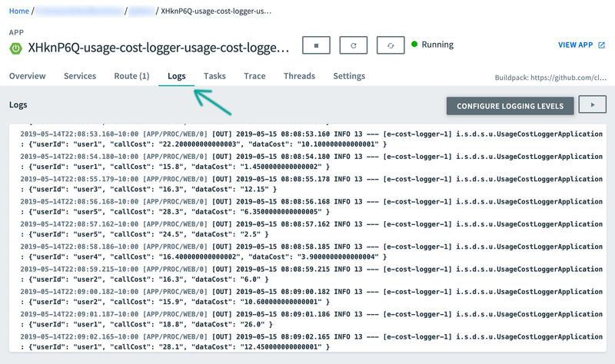
Task: Select log line timestamped 22:09:00.182-10:00
Action: (311, 292)
